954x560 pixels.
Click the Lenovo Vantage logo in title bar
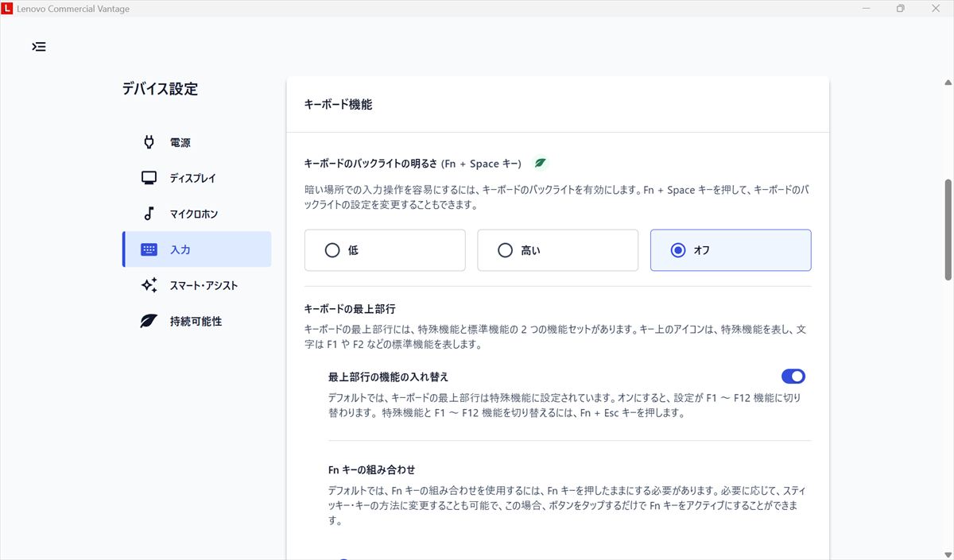7,9
